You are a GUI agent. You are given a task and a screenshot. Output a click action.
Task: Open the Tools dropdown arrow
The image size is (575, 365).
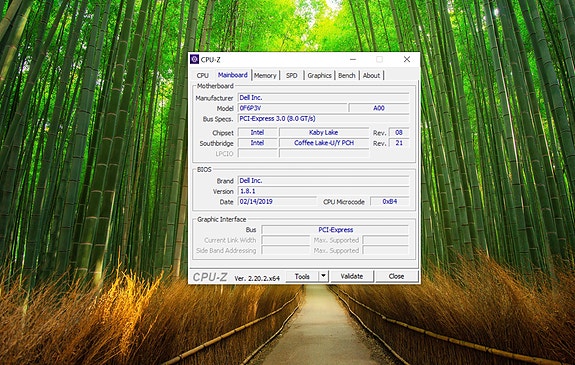[x=323, y=276]
